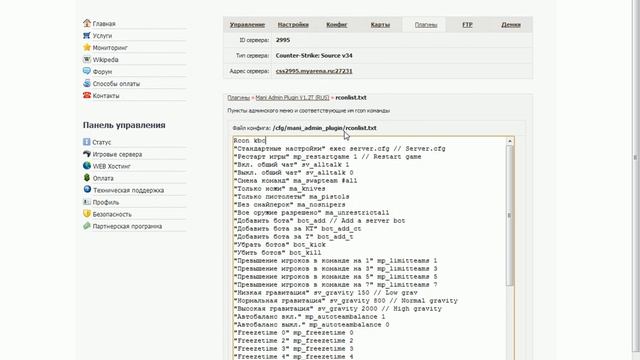Click the W icon beside Wikipedia
Screen dimensions: 640x360
[87, 59]
